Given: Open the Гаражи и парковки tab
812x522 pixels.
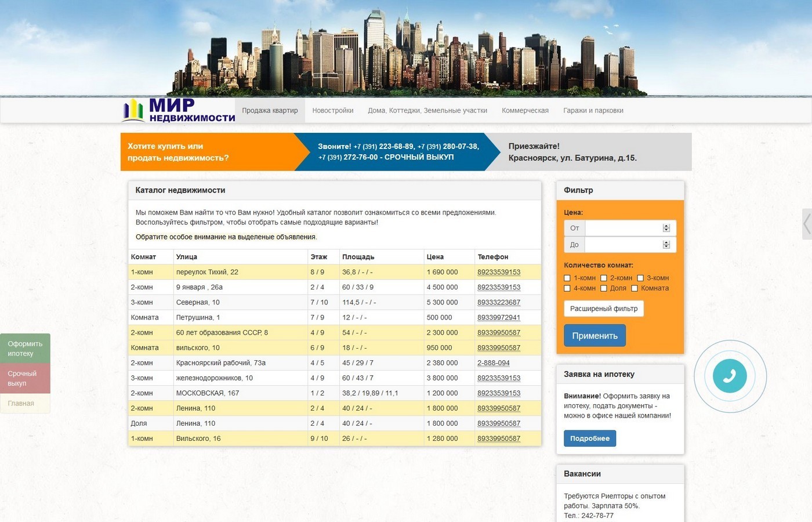Looking at the screenshot, I should pos(593,110).
